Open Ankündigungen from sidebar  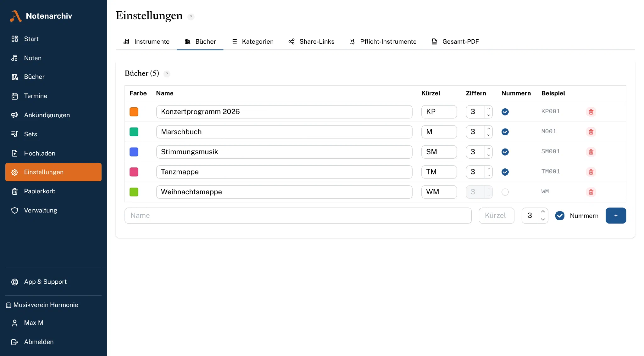pyautogui.click(x=53, y=115)
